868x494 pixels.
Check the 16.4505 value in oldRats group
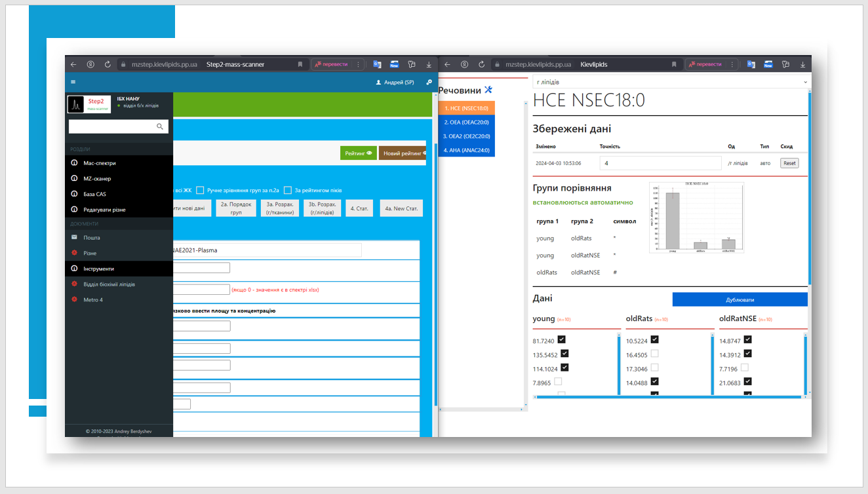click(x=654, y=354)
